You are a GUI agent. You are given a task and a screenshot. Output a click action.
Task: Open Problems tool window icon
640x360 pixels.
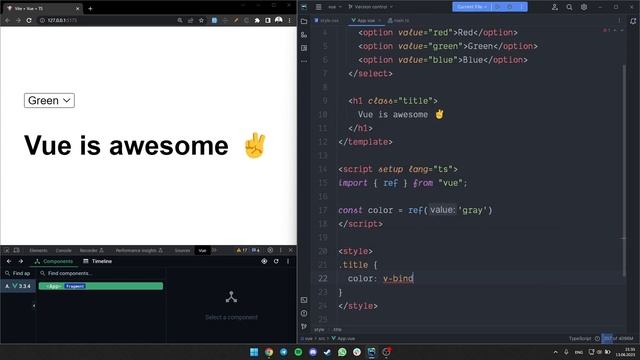click(x=304, y=313)
